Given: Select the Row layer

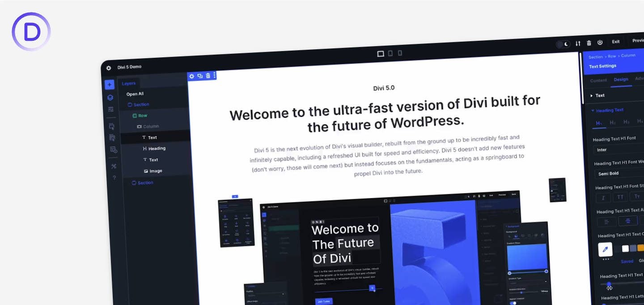Looking at the screenshot, I should coord(140,116).
